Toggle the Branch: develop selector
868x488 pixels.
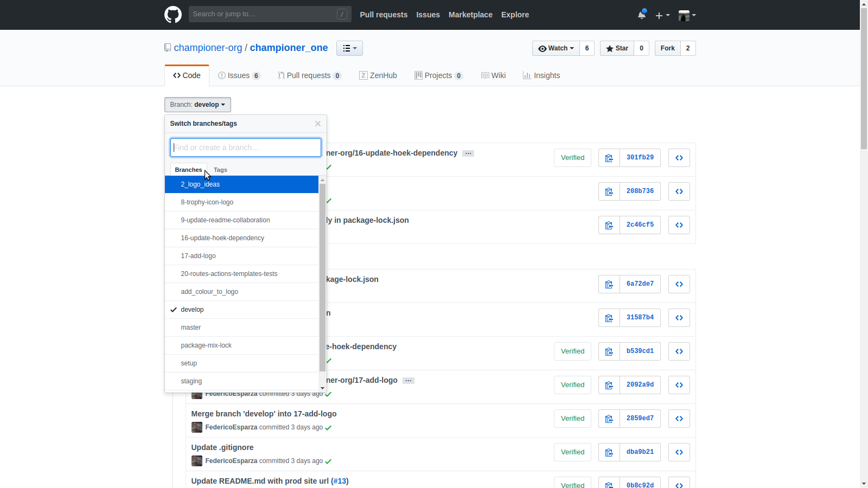(197, 105)
